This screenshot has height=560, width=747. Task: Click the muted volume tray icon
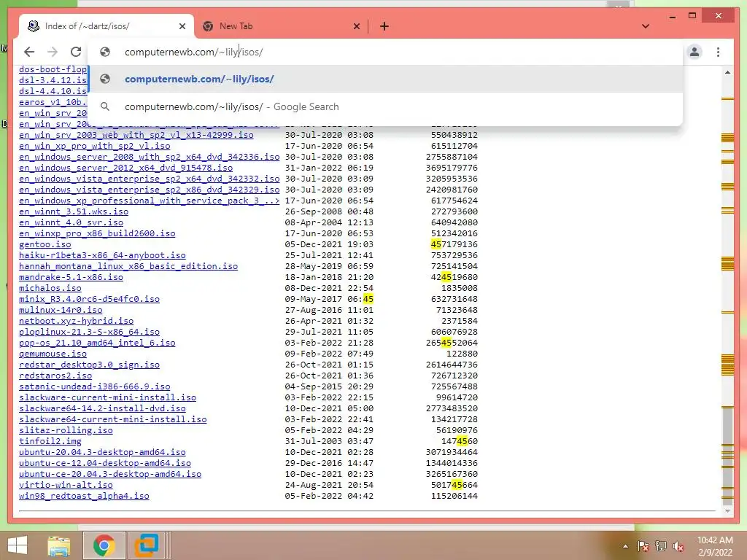(678, 546)
